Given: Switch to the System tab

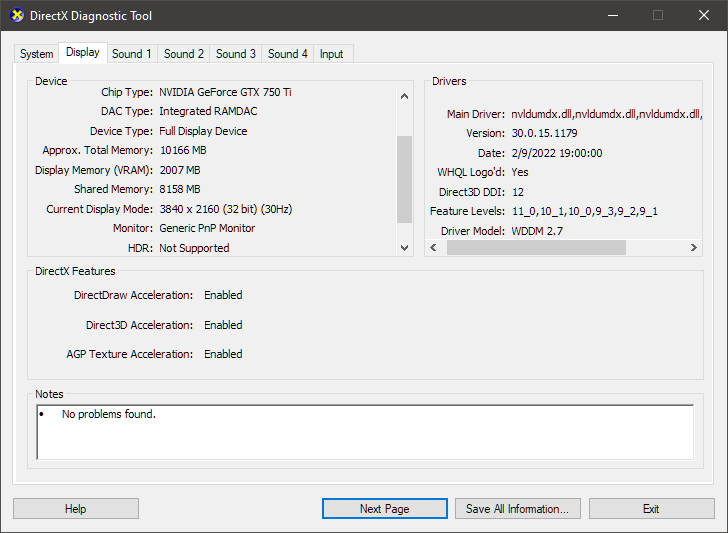Looking at the screenshot, I should [37, 54].
